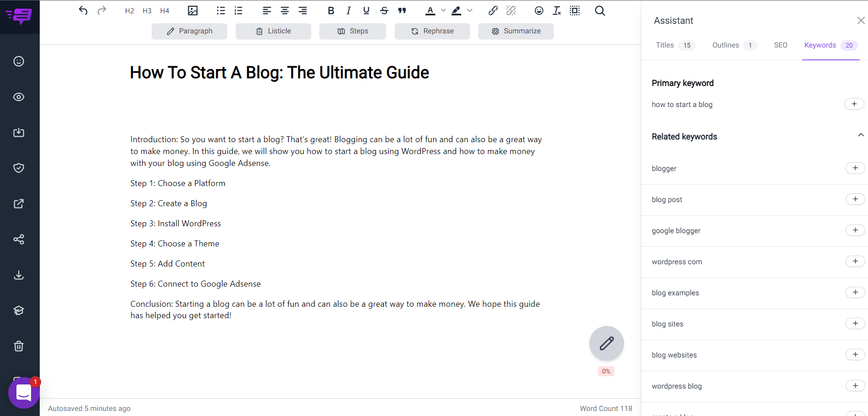This screenshot has width=868, height=416.
Task: Open the highlight color dropdown arrow
Action: (x=470, y=11)
